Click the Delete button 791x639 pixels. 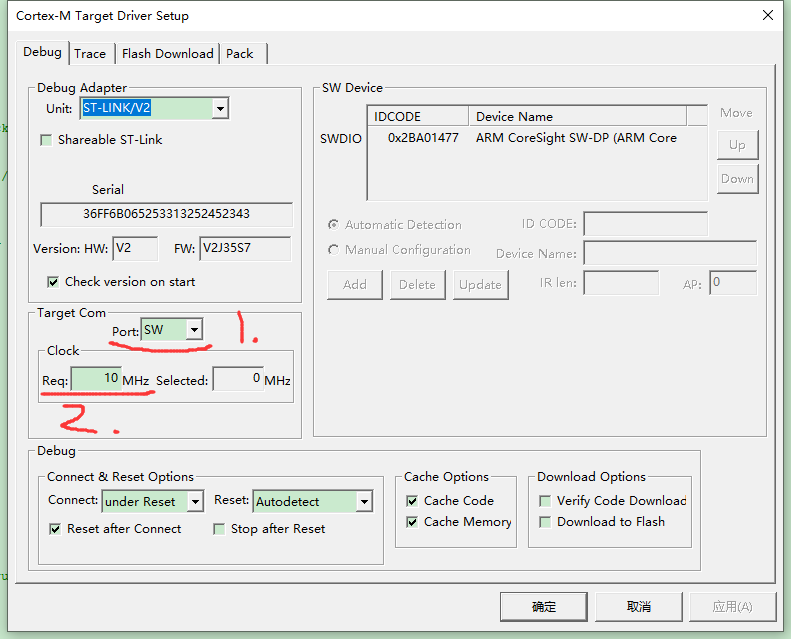418,285
